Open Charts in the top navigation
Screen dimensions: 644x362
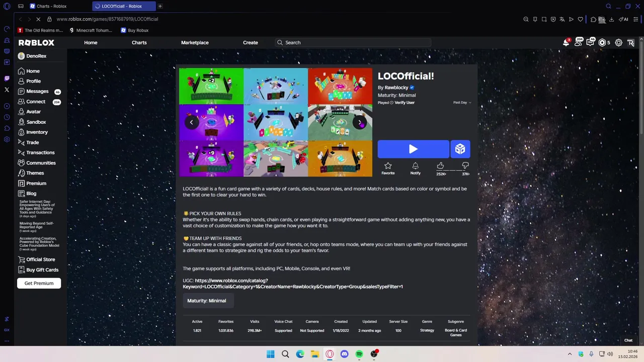pos(139,43)
